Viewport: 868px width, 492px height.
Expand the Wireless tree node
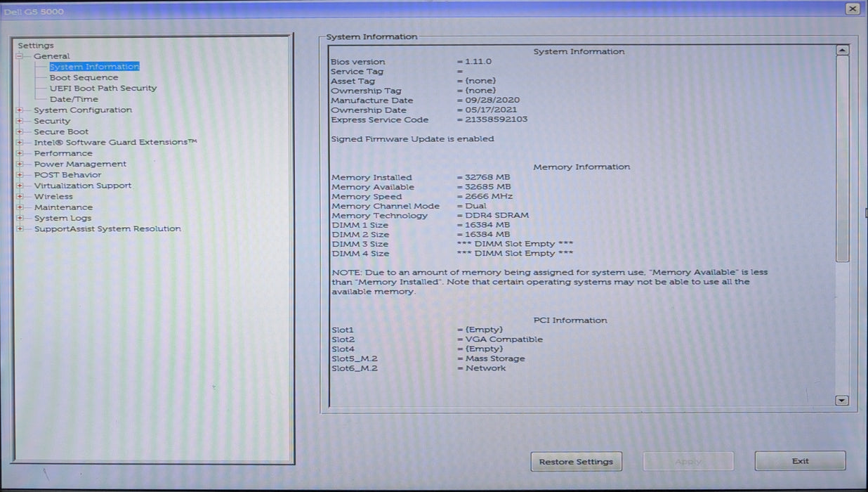20,197
